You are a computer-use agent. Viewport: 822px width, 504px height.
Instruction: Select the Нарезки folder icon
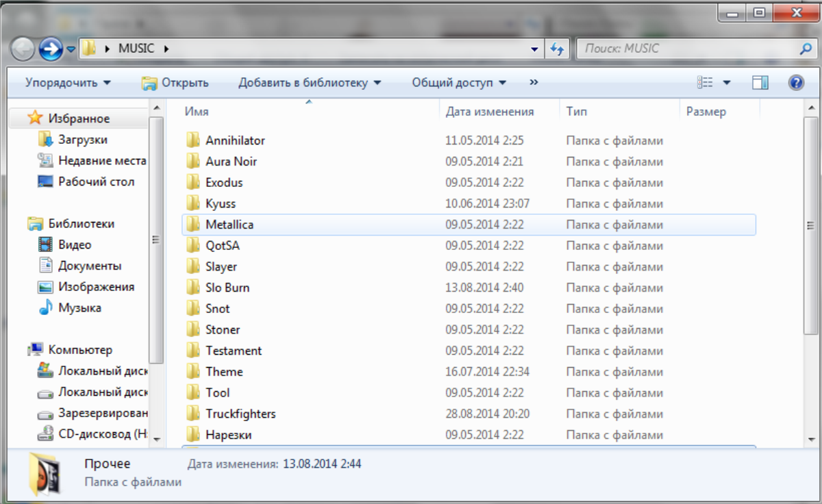click(x=192, y=435)
